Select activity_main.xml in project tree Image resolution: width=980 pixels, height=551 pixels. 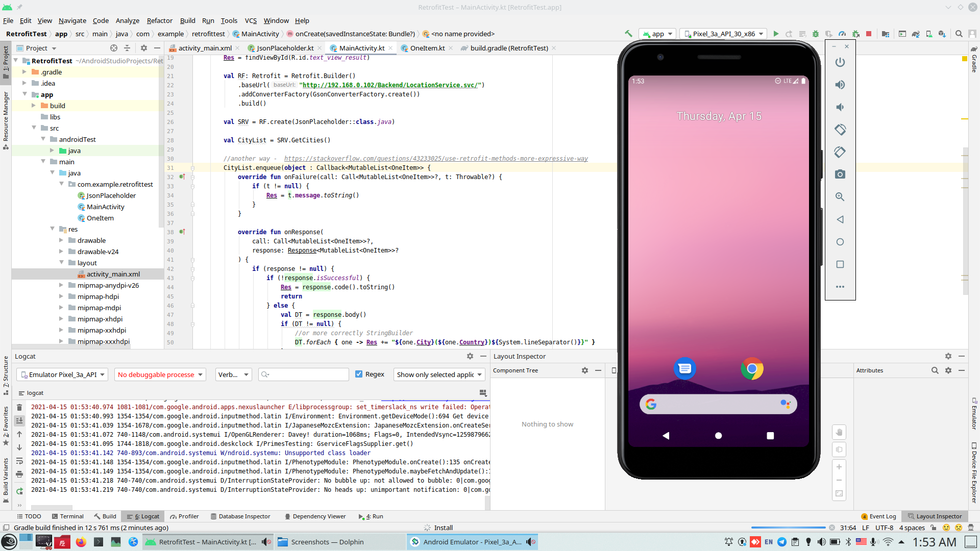113,274
